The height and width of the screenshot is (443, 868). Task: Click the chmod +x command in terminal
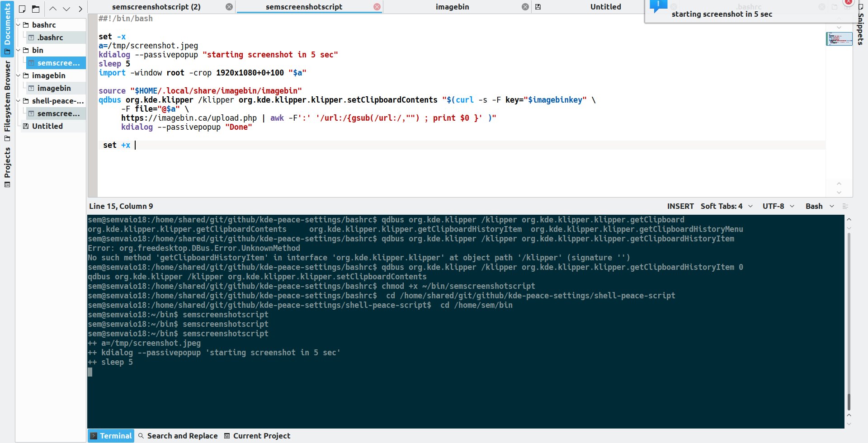[x=458, y=286]
